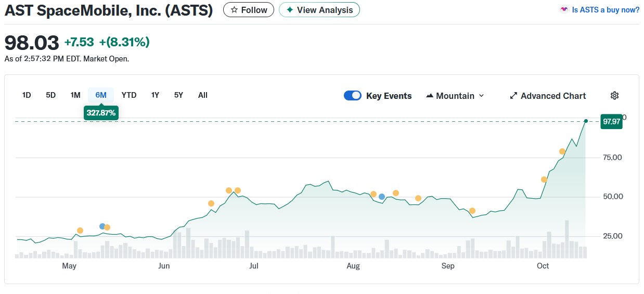
Task: Click the blue key event marker in mid May
Action: pos(102,226)
